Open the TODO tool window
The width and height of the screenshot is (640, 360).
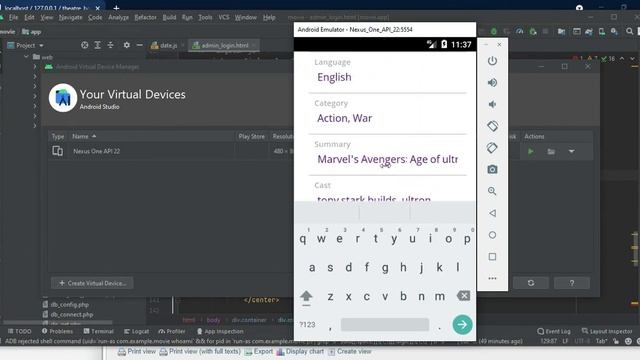coord(20,331)
